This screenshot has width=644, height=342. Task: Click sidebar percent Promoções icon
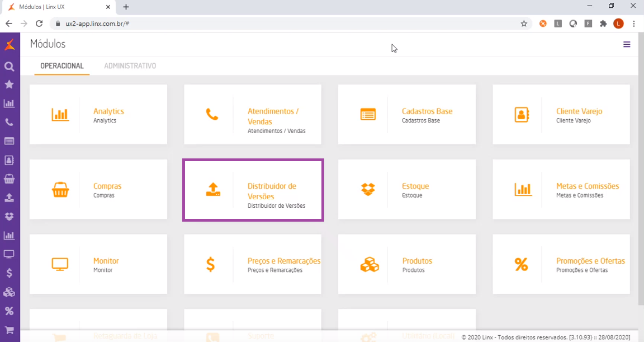(9, 311)
